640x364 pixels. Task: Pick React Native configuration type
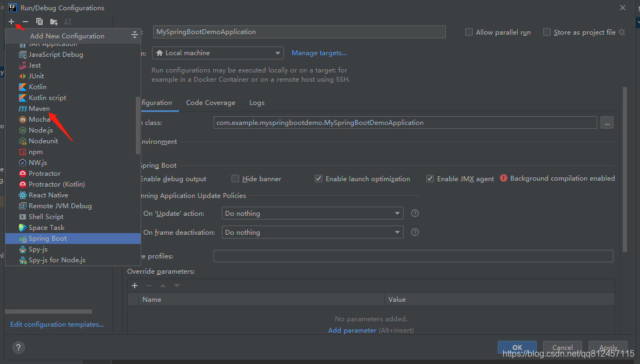pyautogui.click(x=72, y=195)
